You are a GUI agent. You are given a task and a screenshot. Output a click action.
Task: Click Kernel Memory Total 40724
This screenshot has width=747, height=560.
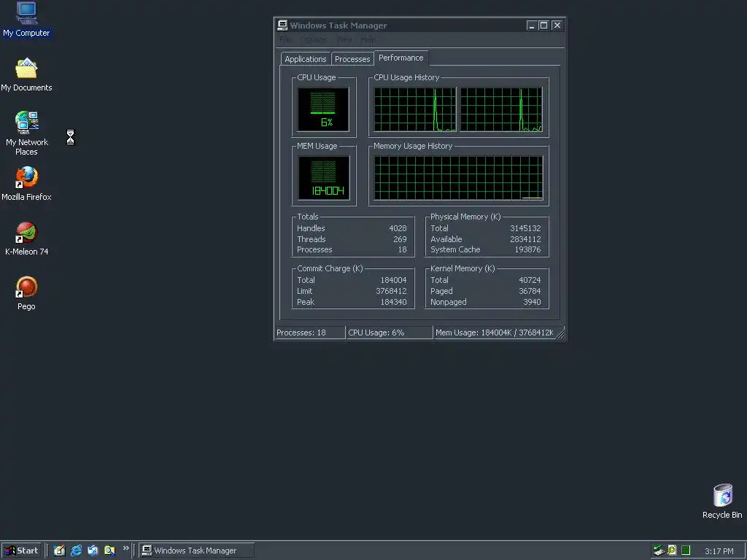530,280
